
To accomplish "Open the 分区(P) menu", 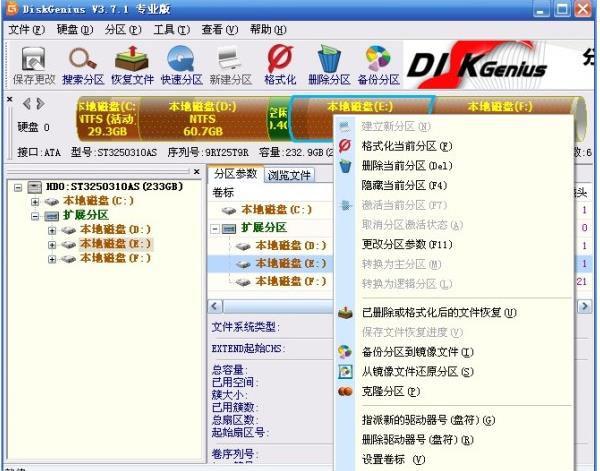I will [x=123, y=29].
